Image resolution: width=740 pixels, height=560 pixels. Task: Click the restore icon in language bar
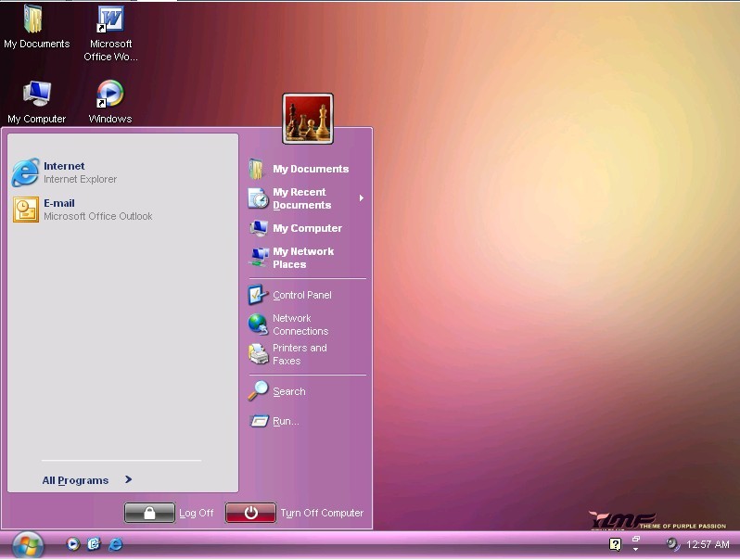[x=636, y=539]
